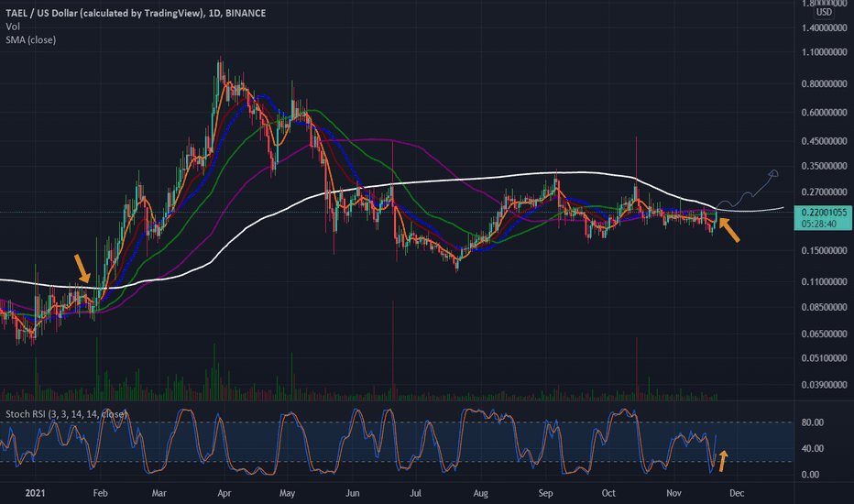The width and height of the screenshot is (854, 504).
Task: Click the Feb label on time axis
Action: click(100, 493)
